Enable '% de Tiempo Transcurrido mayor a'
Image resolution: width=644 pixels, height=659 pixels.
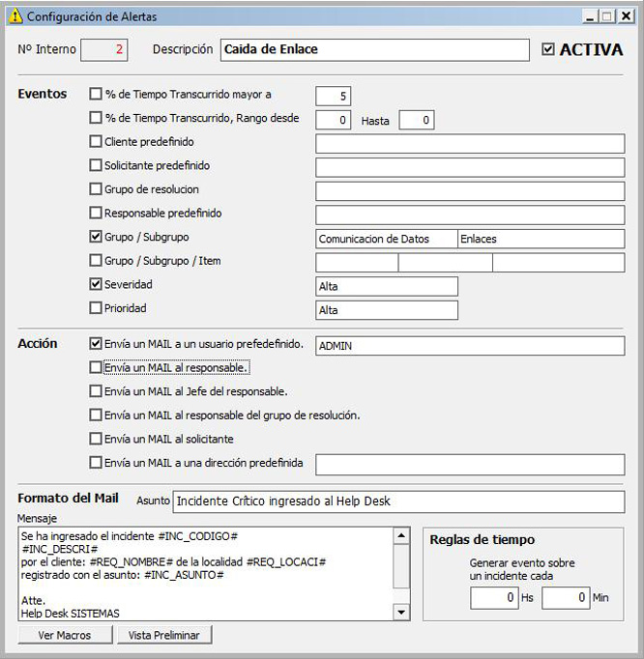point(96,95)
